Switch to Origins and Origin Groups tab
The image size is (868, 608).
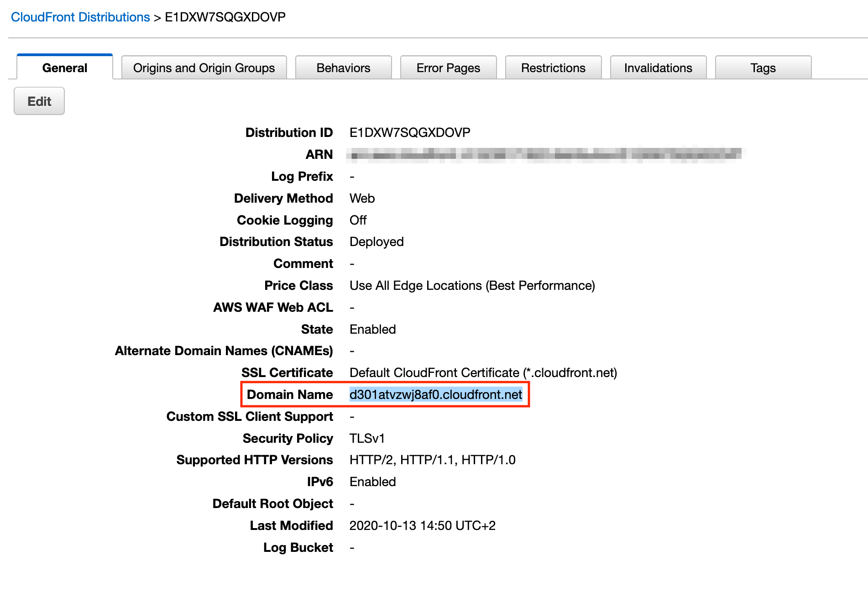(204, 68)
